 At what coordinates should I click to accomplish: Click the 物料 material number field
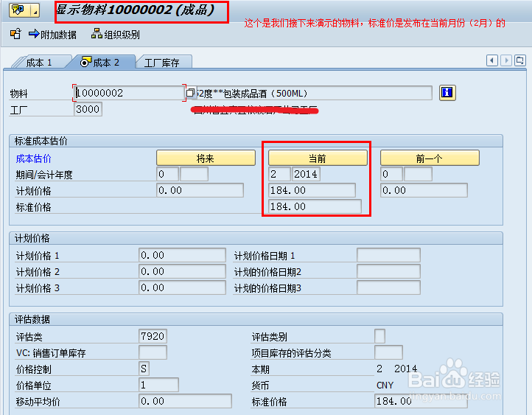(129, 93)
